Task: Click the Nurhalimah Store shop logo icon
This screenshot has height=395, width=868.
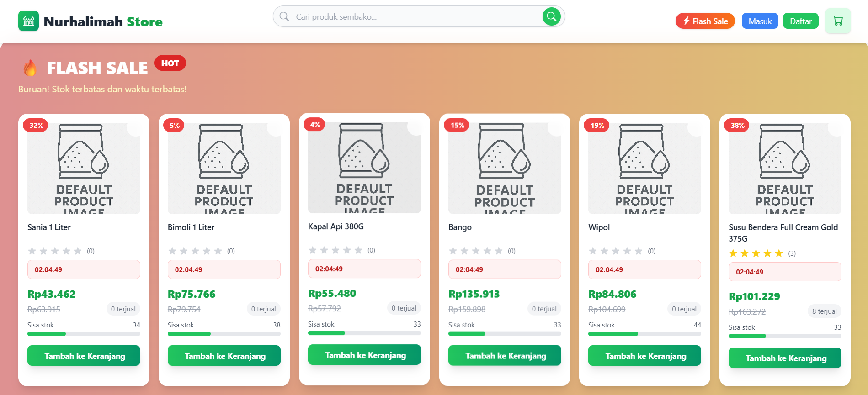Action: tap(28, 21)
